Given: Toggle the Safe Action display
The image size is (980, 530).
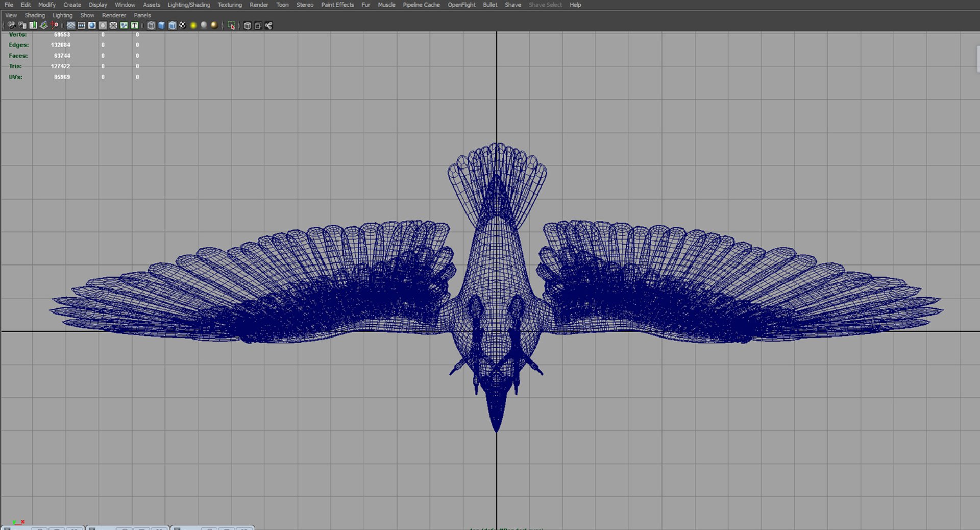Looking at the screenshot, I should click(x=124, y=25).
